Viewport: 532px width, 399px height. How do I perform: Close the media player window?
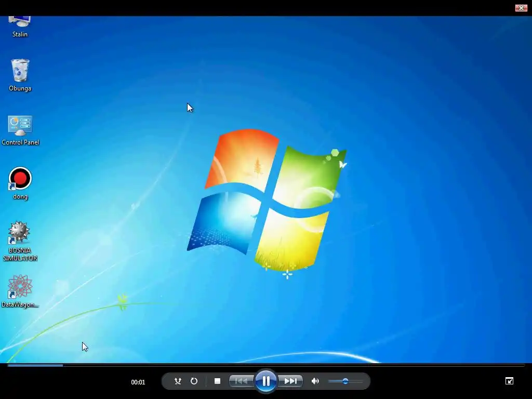521,8
